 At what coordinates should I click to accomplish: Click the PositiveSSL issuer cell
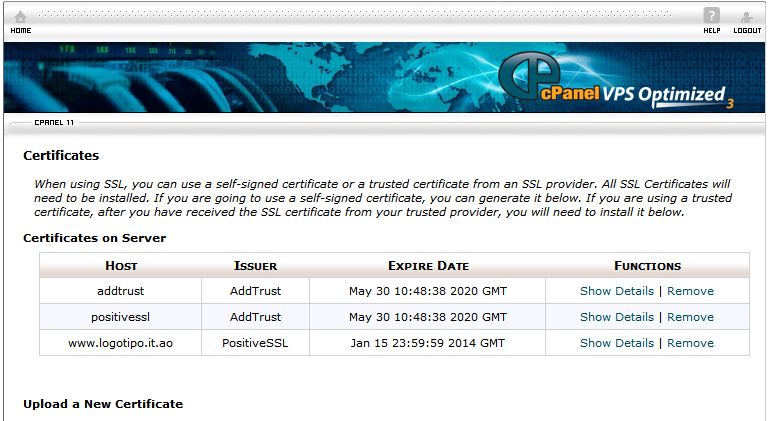(255, 343)
